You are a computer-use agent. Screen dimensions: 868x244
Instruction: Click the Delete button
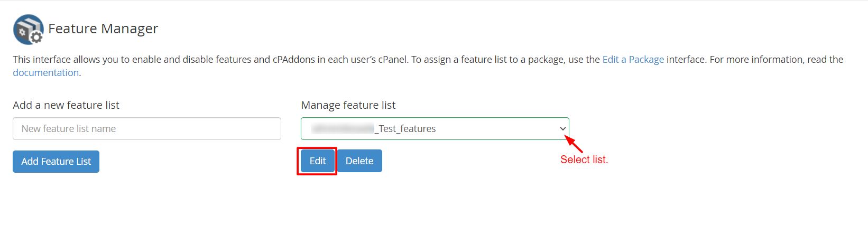pyautogui.click(x=359, y=161)
